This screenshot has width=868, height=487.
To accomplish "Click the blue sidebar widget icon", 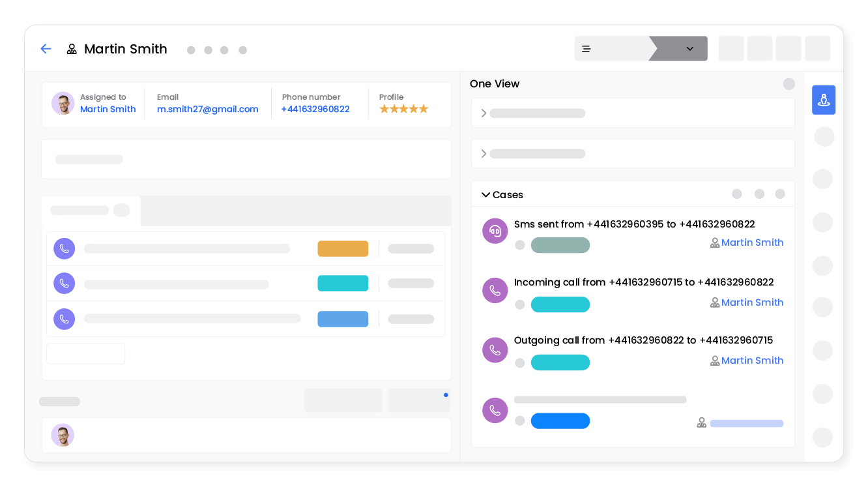I will pyautogui.click(x=823, y=100).
